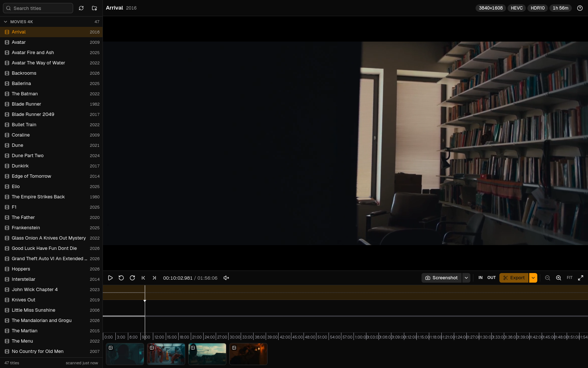Click the film icon beside Knives Out

click(7, 300)
